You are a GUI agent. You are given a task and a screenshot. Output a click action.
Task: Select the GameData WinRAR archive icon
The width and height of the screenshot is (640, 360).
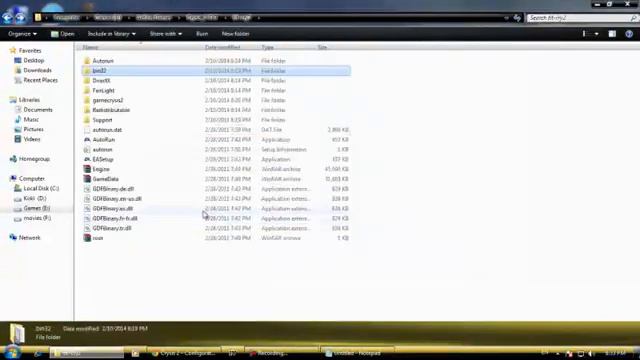(87, 179)
